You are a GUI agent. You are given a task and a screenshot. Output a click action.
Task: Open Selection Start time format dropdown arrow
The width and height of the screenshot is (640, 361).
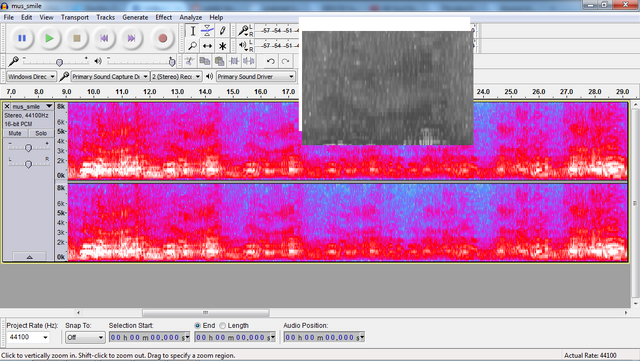coord(187,337)
